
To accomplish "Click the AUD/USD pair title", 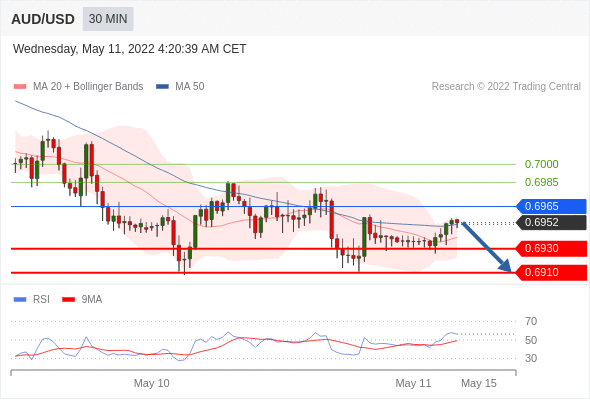I will click(x=43, y=19).
